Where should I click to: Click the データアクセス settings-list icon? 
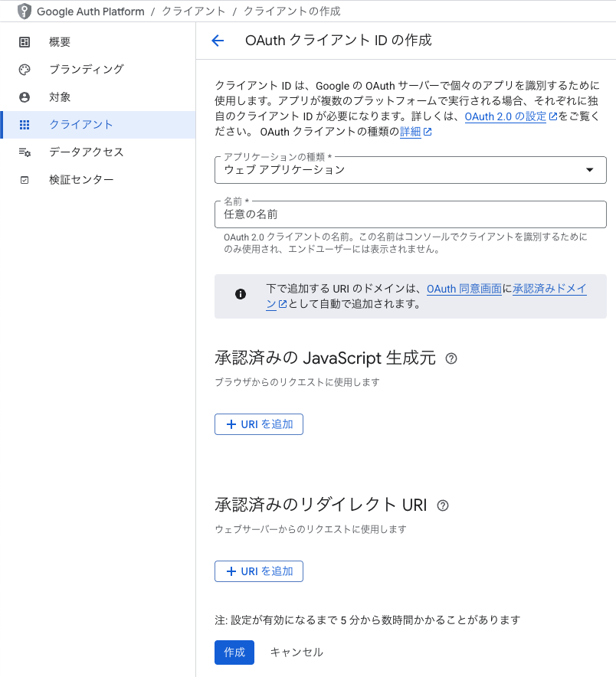tap(25, 152)
